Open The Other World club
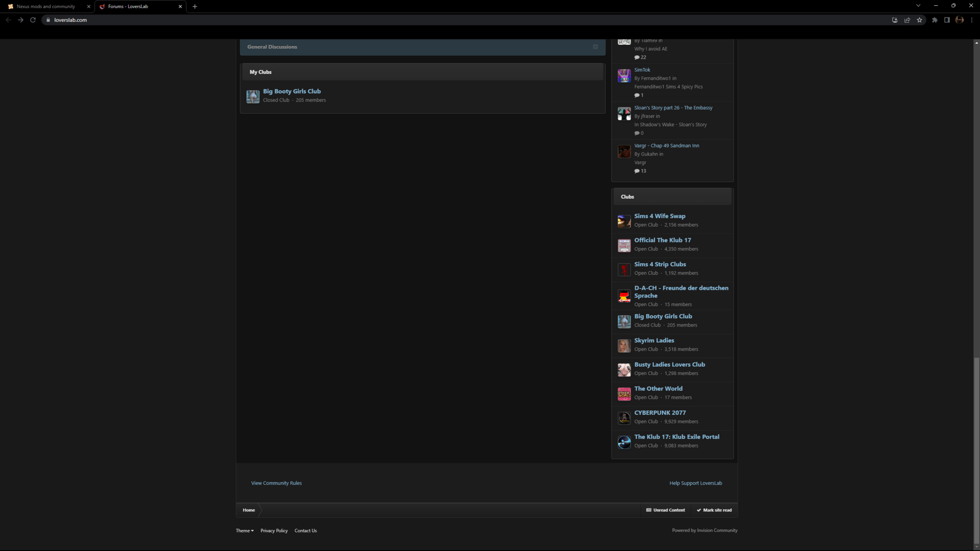The width and height of the screenshot is (980, 551). point(658,389)
